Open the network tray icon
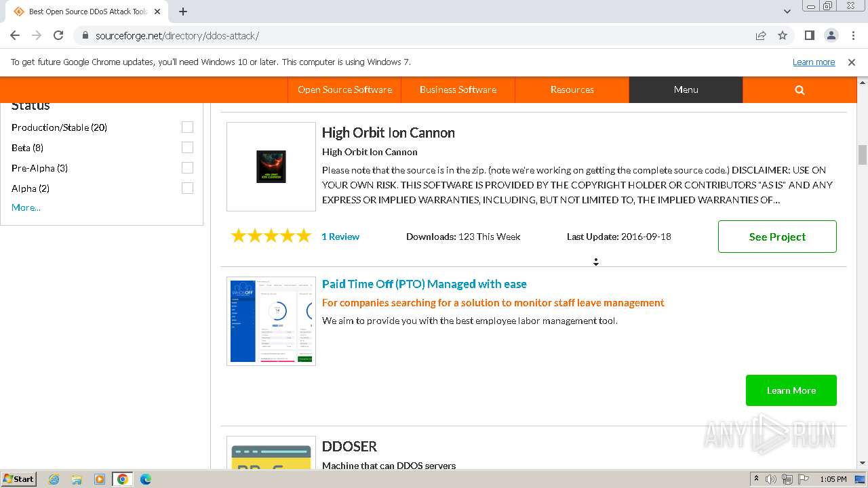The image size is (868, 488). coord(787,479)
